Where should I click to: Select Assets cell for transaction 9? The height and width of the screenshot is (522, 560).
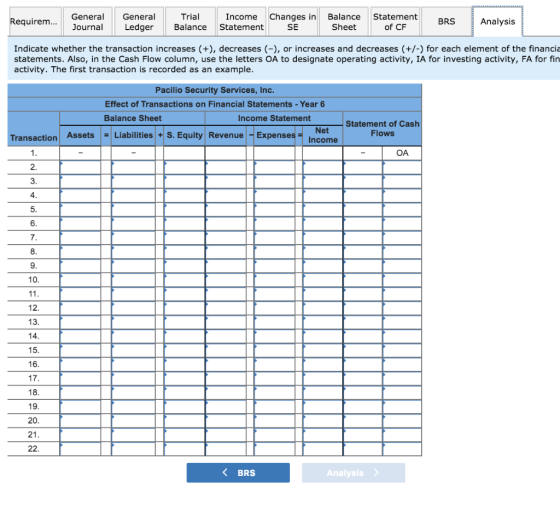(x=80, y=266)
